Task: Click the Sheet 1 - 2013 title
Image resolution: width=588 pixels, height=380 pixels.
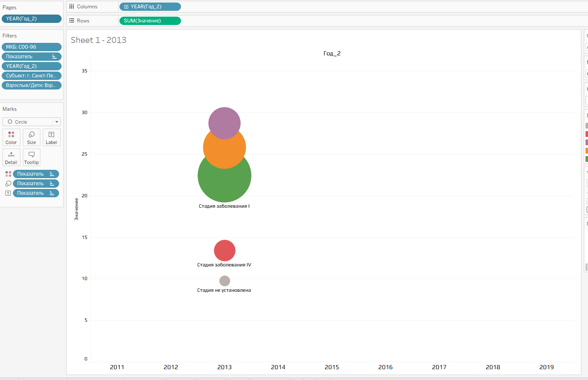Action: [99, 40]
